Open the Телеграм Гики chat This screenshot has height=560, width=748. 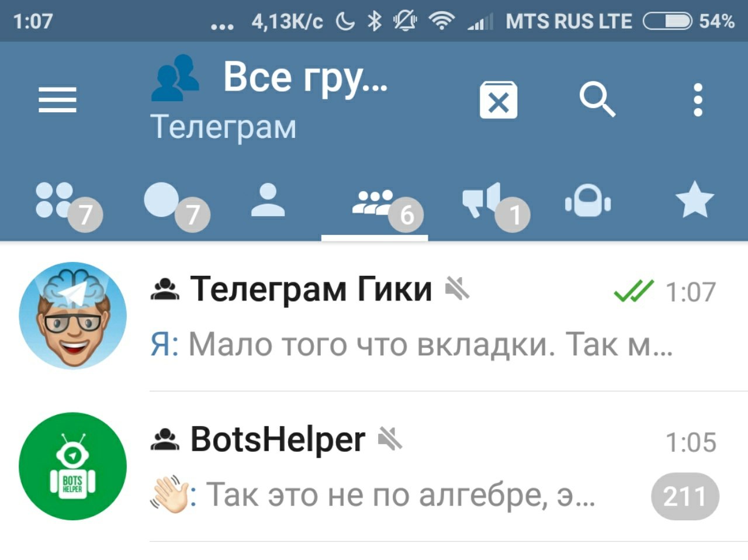(374, 316)
